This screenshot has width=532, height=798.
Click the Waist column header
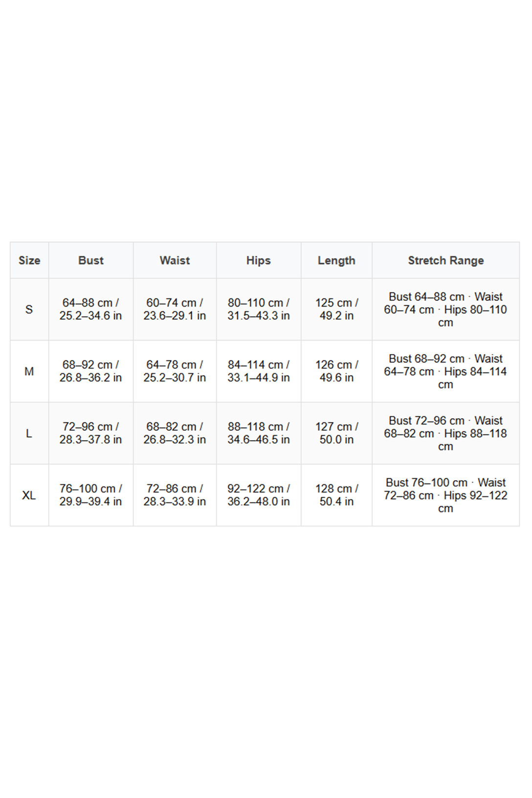tap(175, 261)
